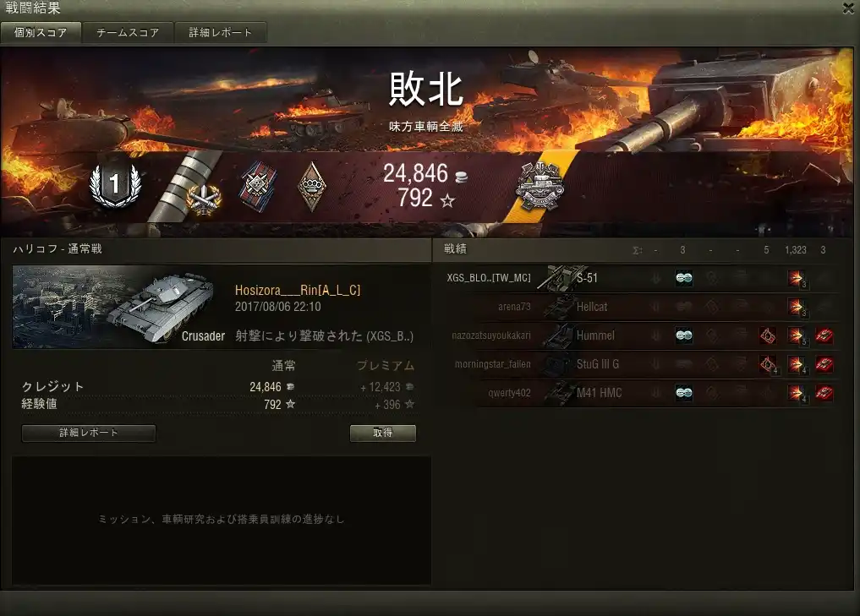Click the plaid ribbon medal icon

coord(258,187)
